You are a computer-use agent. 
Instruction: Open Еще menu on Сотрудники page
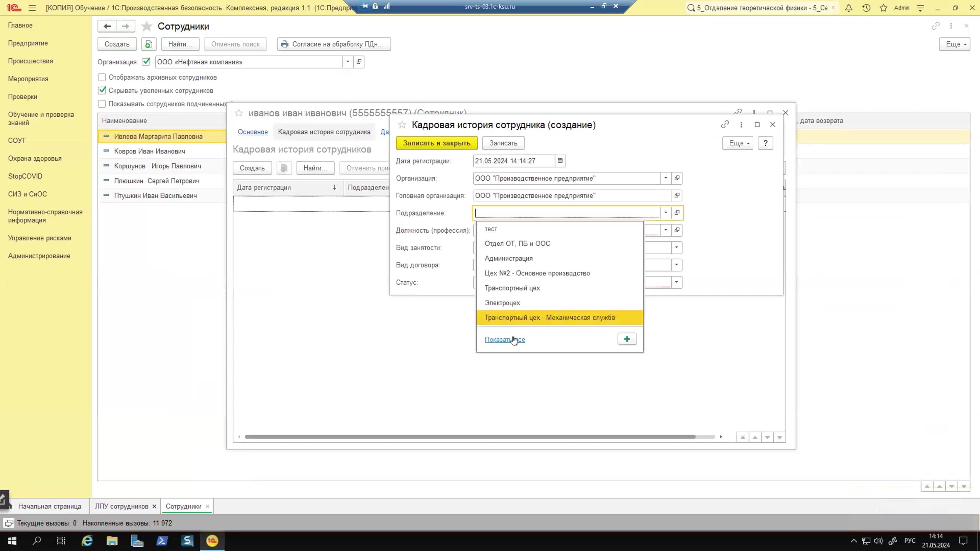(x=954, y=44)
